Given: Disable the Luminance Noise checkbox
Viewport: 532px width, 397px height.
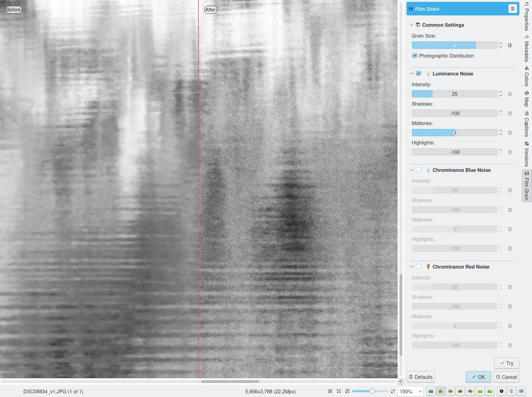Looking at the screenshot, I should tap(418, 74).
